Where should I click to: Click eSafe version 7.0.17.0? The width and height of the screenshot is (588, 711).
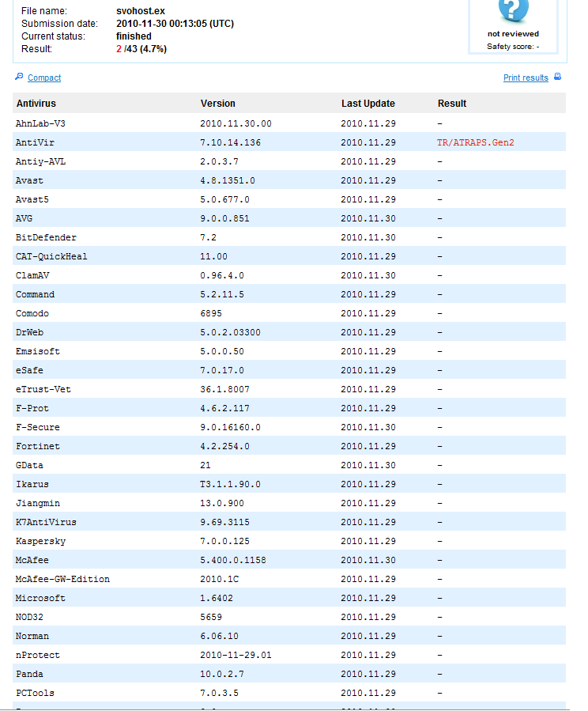[222, 370]
